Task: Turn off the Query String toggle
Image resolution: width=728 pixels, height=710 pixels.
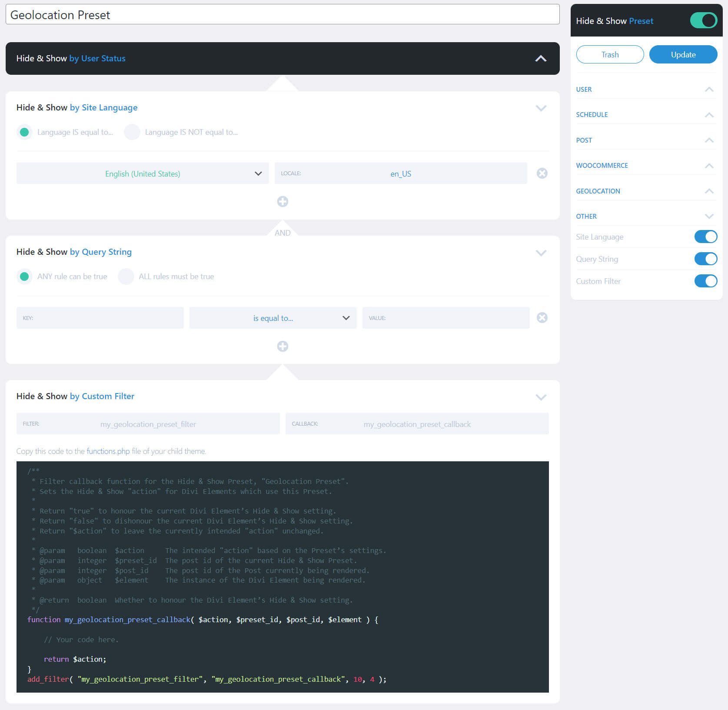Action: tap(705, 259)
